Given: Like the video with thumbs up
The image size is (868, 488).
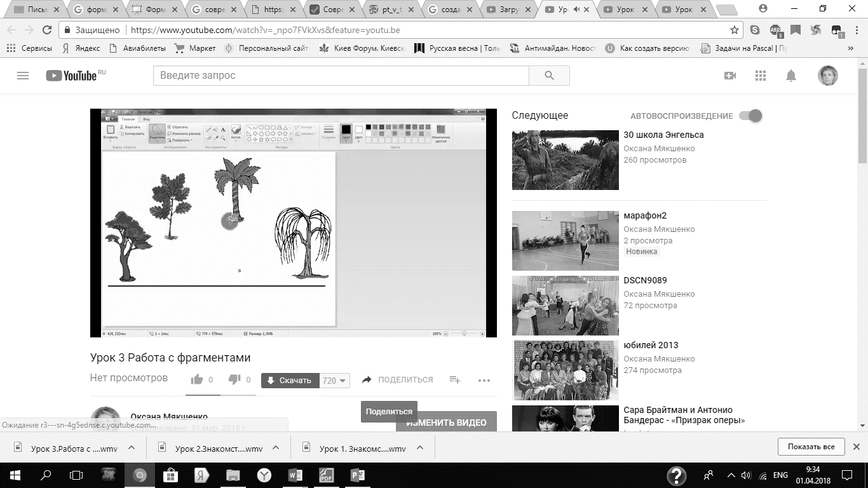Looking at the screenshot, I should coord(197,380).
